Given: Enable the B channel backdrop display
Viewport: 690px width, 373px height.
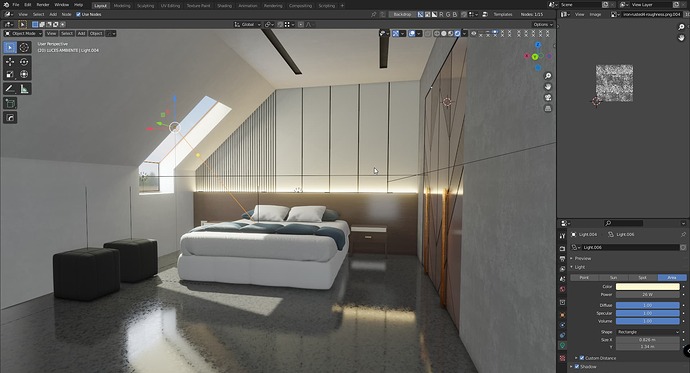Looking at the screenshot, I should pyautogui.click(x=455, y=15).
